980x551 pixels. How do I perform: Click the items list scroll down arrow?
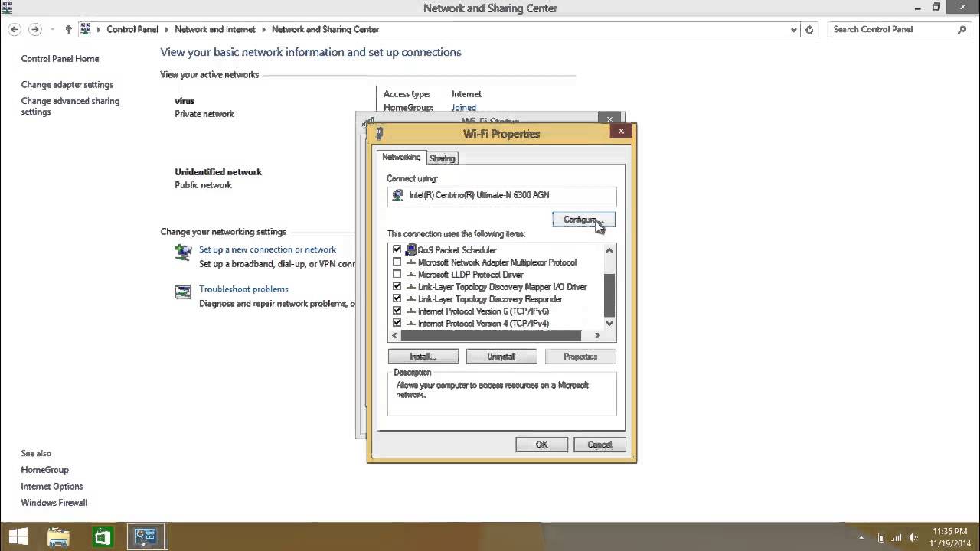tap(609, 324)
